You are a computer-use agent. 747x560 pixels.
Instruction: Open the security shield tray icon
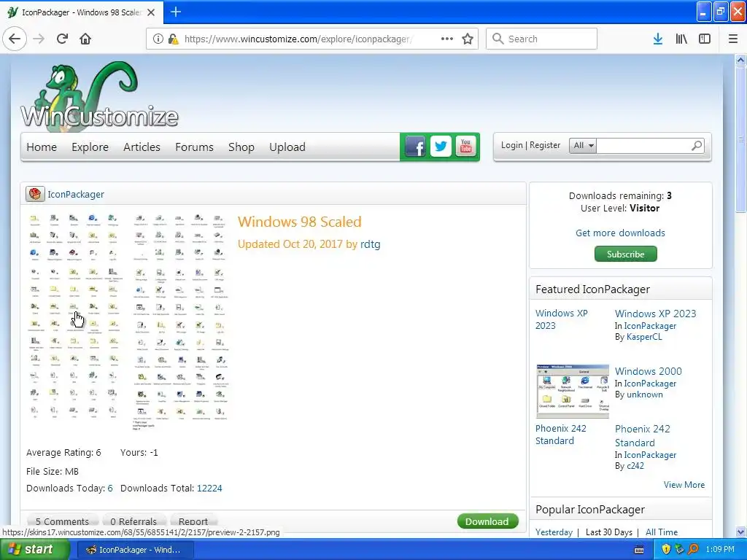666,549
